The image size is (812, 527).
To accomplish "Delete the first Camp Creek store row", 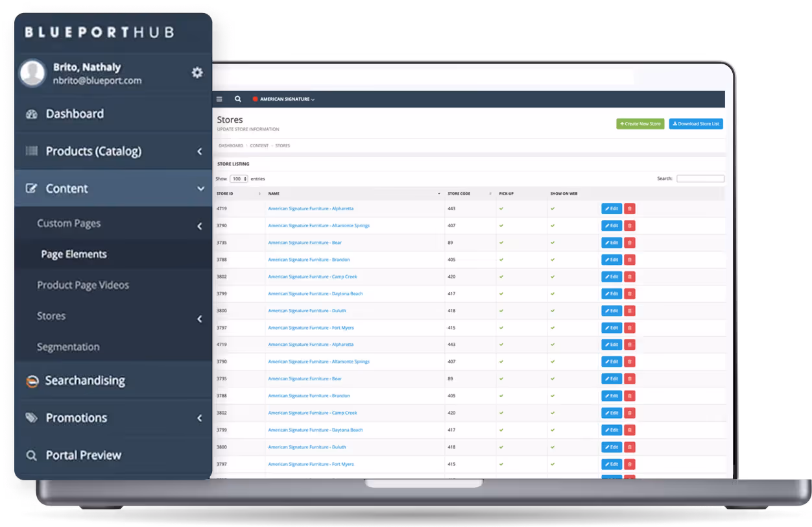I will click(x=630, y=276).
